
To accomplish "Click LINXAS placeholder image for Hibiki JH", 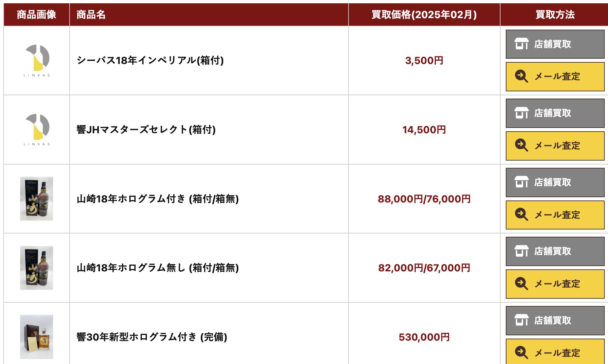I will [37, 130].
